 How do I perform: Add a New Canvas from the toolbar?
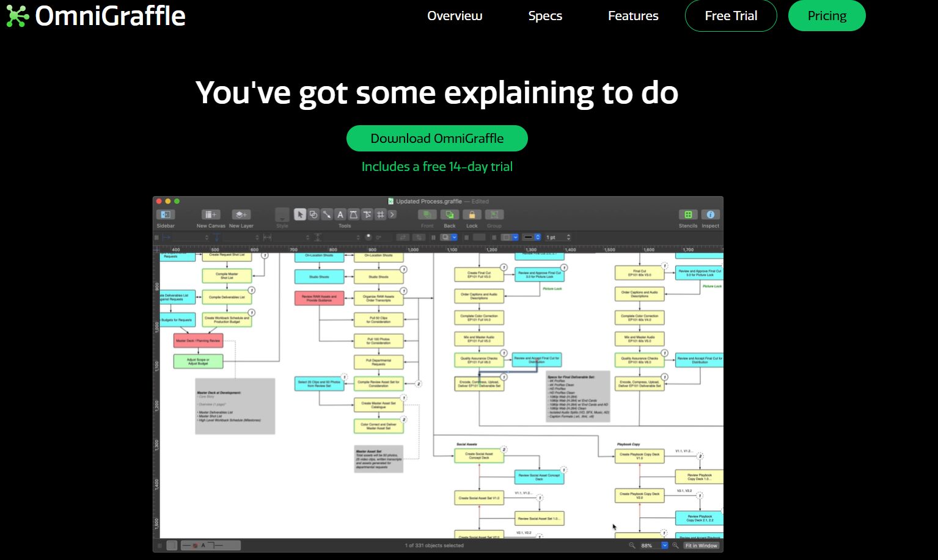pyautogui.click(x=210, y=215)
